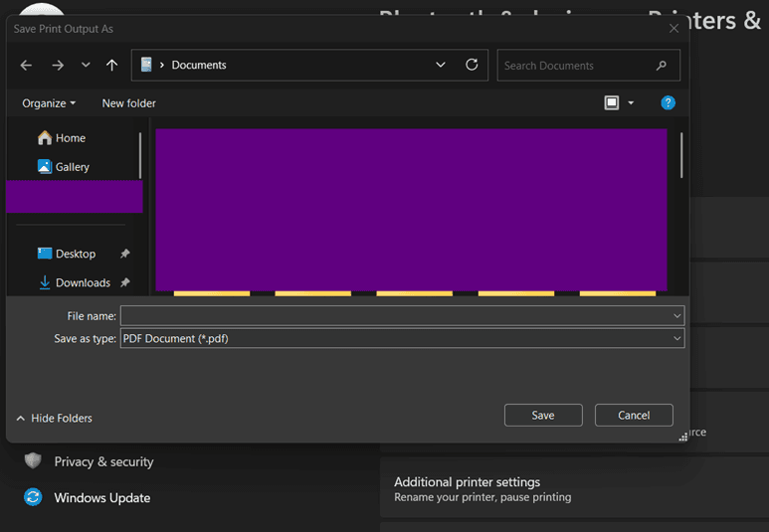Go back using the left arrow
Viewport: 769px width, 532px height.
click(x=26, y=66)
